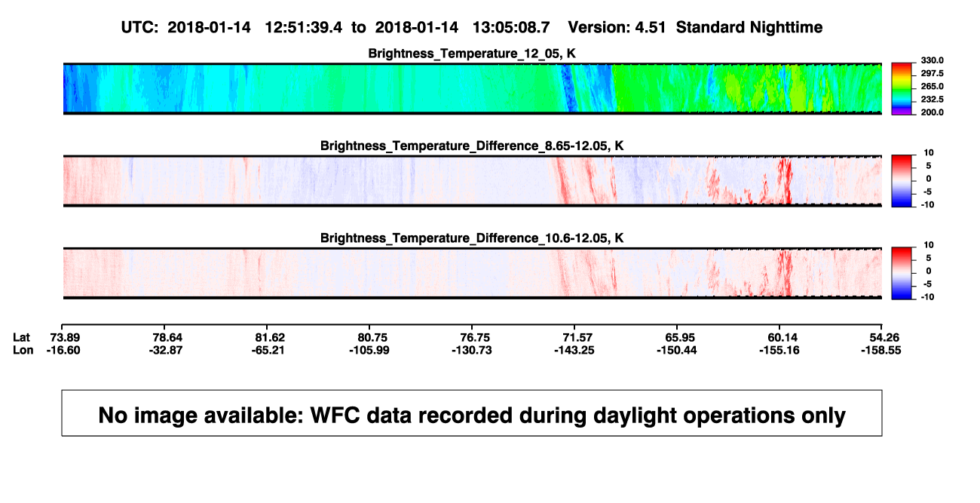Viewport: 980px width, 503px height.
Task: Click the 'Version: 4.51' header text
Action: (617, 27)
